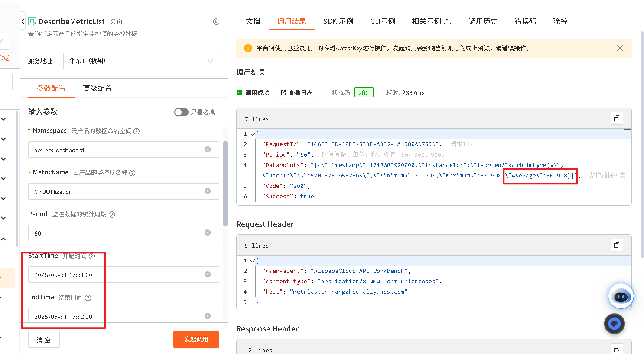Show help for StartTime parameter
Viewport: 644px width, 354px height.
tap(92, 256)
